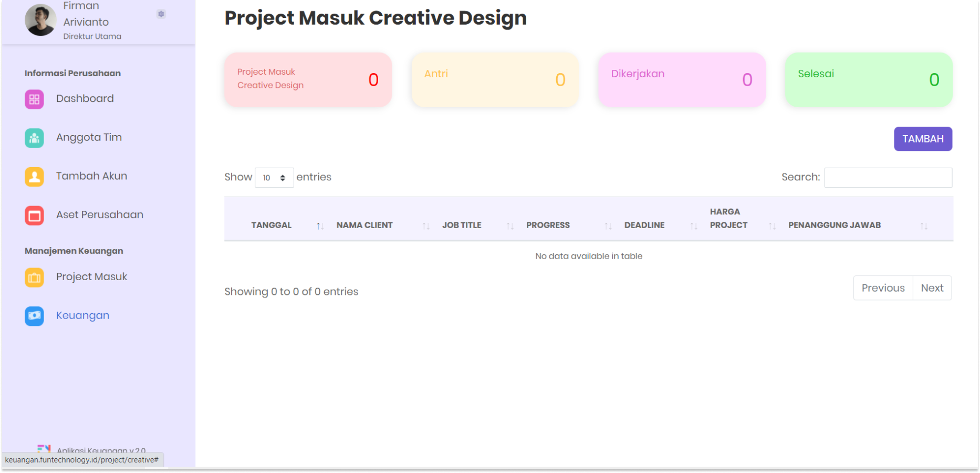This screenshot has height=473, width=980.
Task: Click the teal Anggota Tim icon
Action: click(34, 138)
